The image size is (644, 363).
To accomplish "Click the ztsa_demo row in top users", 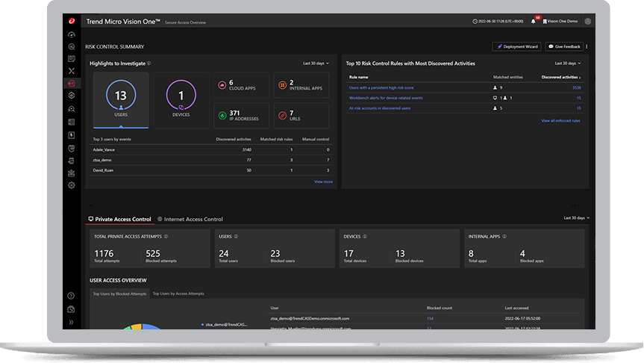I will [x=211, y=160].
